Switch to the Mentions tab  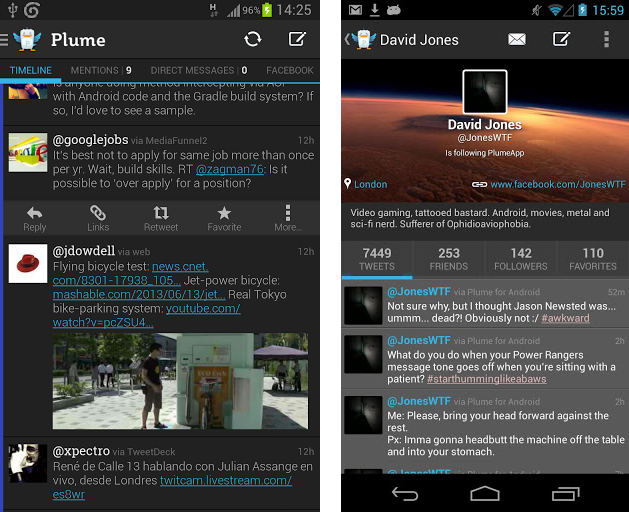[x=101, y=70]
